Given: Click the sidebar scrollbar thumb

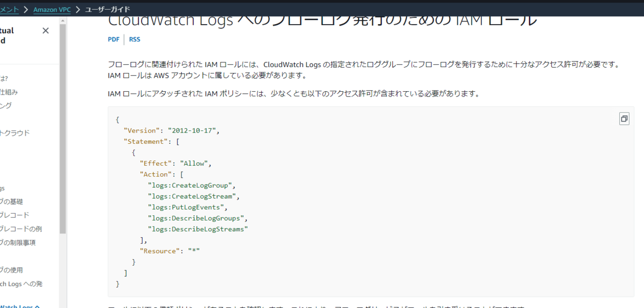Looking at the screenshot, I should point(63,129).
